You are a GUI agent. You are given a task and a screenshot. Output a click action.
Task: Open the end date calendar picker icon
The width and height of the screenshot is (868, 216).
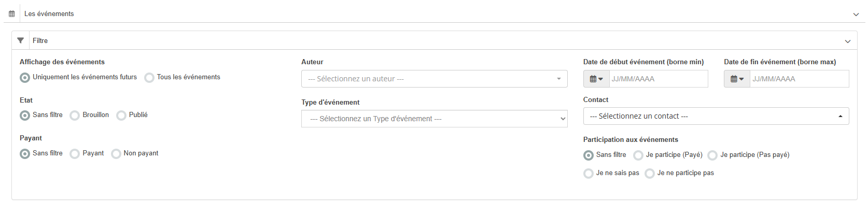pyautogui.click(x=737, y=79)
